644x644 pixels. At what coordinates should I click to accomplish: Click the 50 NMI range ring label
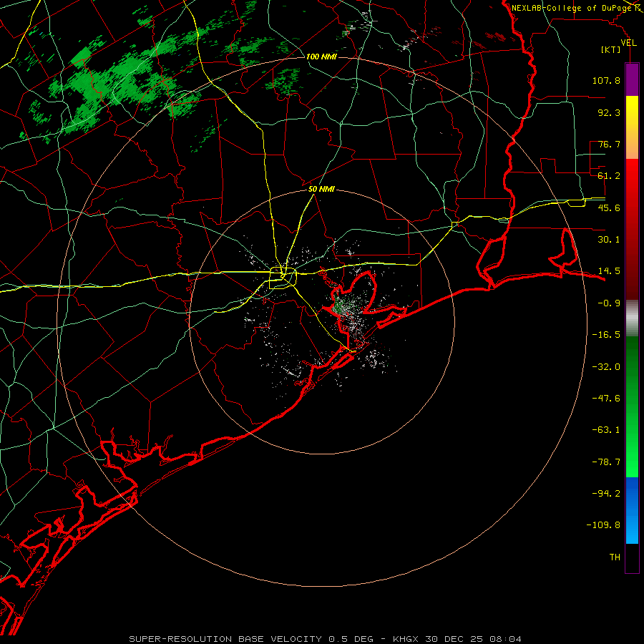(321, 189)
